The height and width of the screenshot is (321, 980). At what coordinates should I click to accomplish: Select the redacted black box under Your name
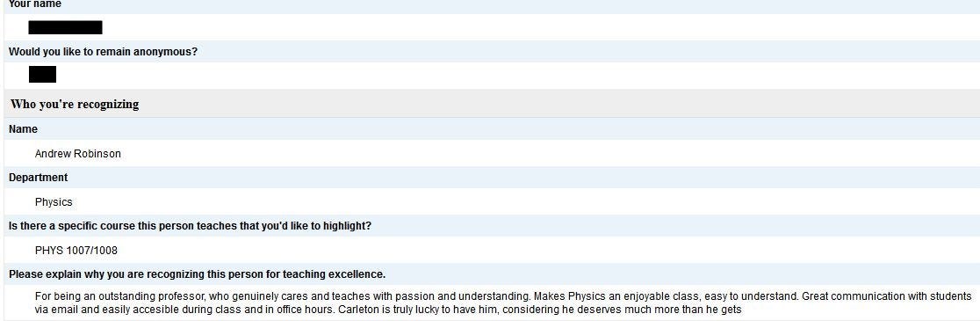(66, 27)
